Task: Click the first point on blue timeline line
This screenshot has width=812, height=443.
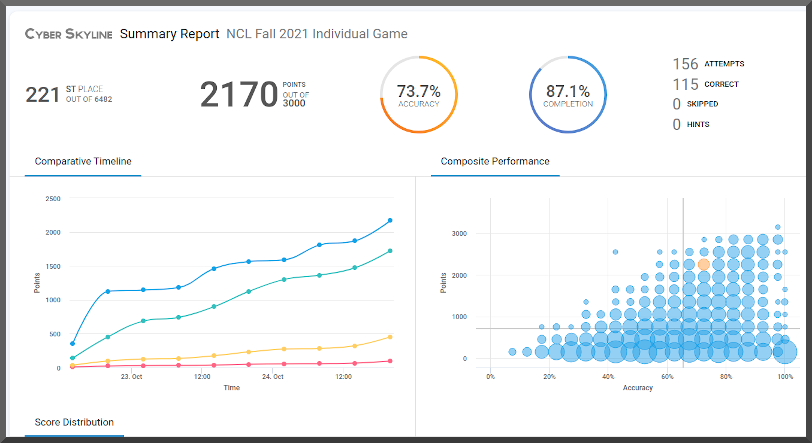Action: point(72,343)
